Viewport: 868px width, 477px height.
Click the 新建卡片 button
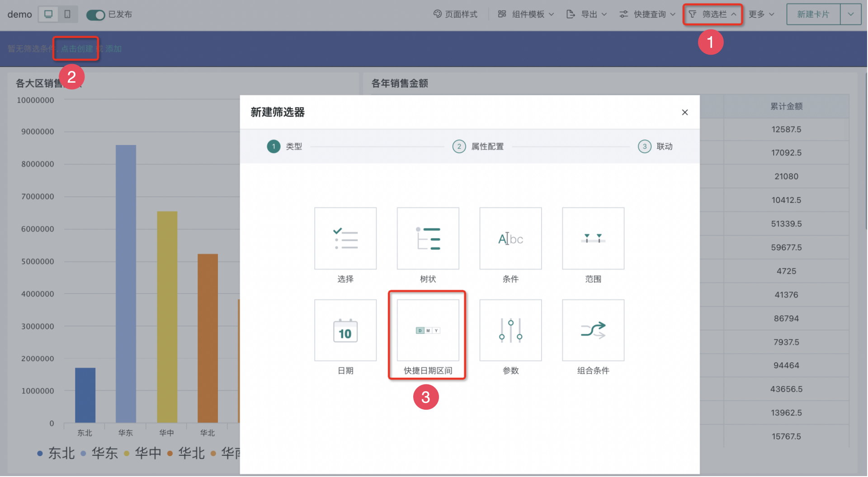pyautogui.click(x=813, y=14)
